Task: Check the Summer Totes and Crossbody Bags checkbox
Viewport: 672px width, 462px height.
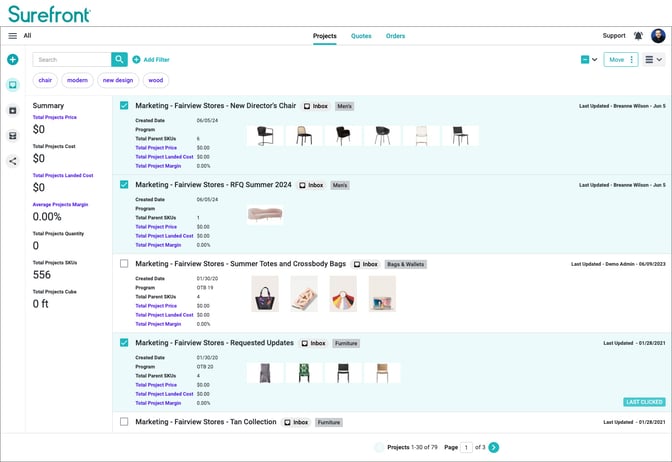Action: tap(124, 264)
